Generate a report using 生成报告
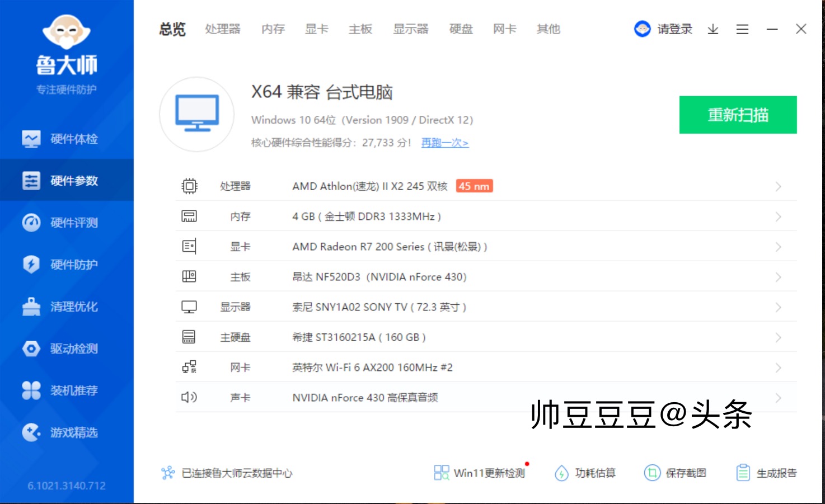The height and width of the screenshot is (504, 825). [x=766, y=473]
